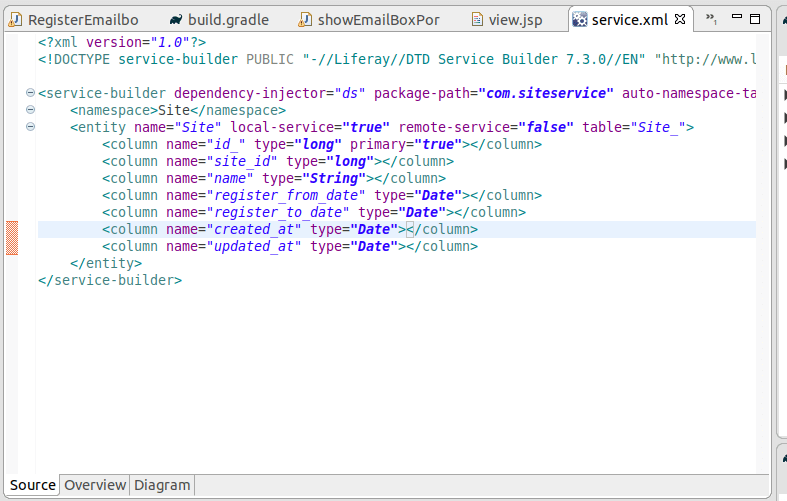The width and height of the screenshot is (787, 501).
Task: Click the Java file icon on showEmailBoxPor tab
Action: [305, 20]
